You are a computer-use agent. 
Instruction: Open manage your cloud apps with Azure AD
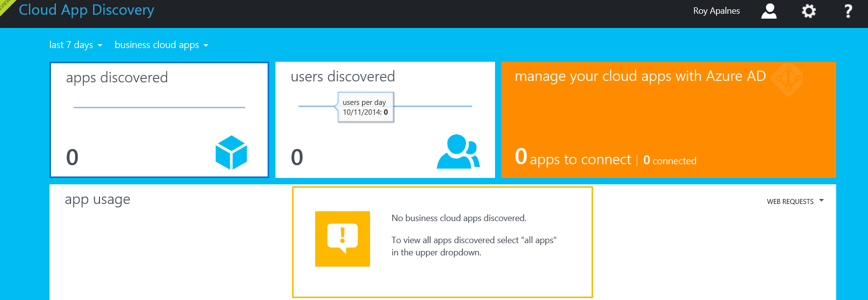[x=640, y=76]
